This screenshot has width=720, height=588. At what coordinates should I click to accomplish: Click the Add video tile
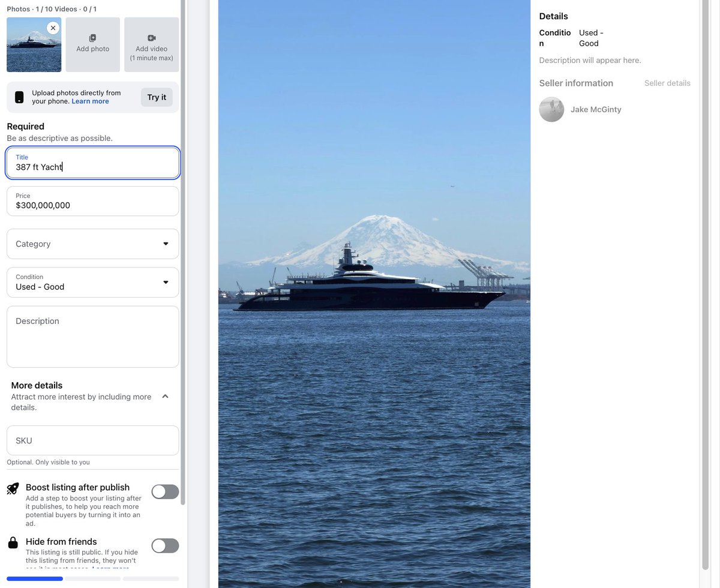tap(151, 44)
